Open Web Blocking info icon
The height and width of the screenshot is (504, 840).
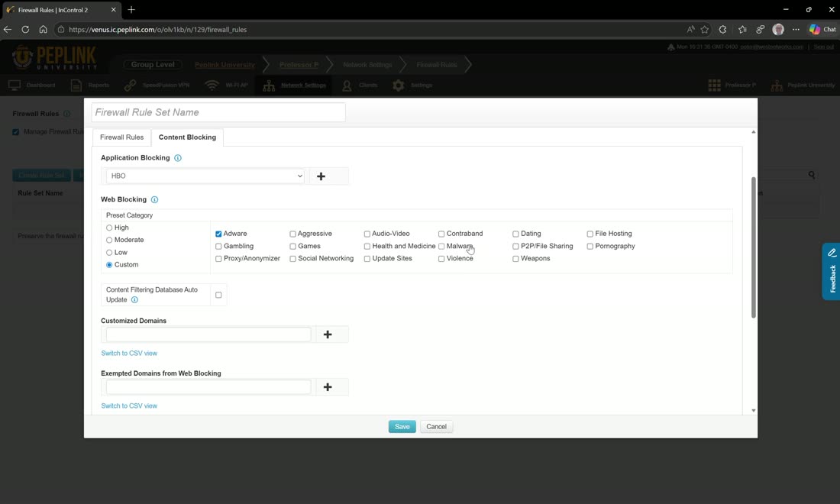pos(154,200)
